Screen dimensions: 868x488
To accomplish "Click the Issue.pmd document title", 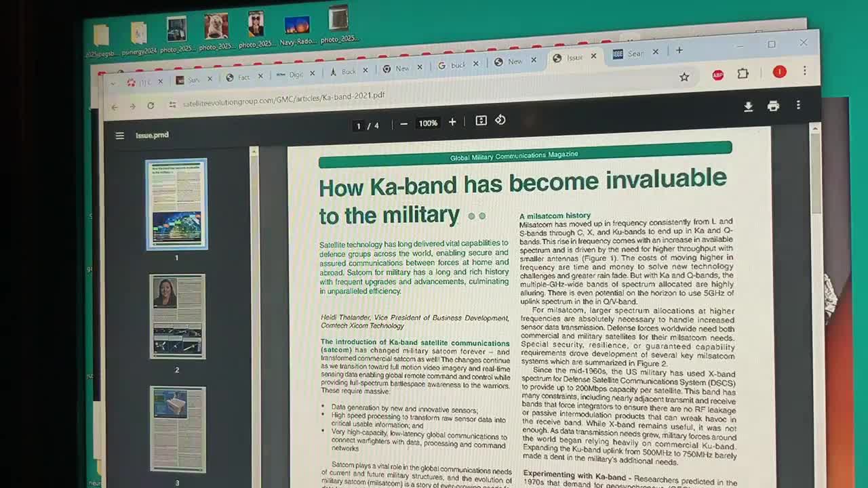I will pyautogui.click(x=152, y=136).
